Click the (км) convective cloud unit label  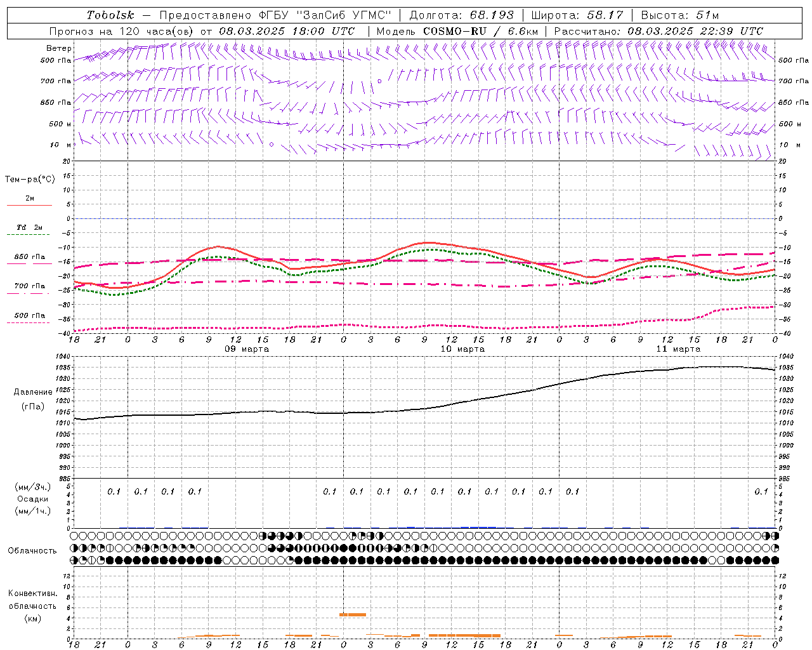coord(32,618)
